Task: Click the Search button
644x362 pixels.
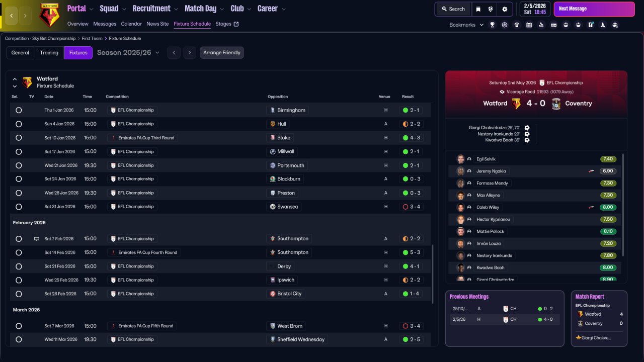Action: (x=453, y=9)
